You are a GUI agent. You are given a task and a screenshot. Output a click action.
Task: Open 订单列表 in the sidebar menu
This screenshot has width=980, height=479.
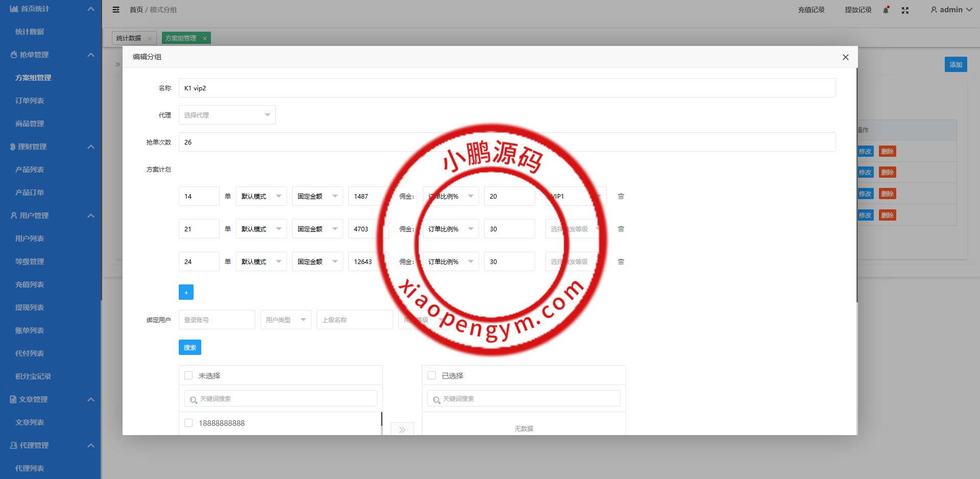(x=30, y=101)
